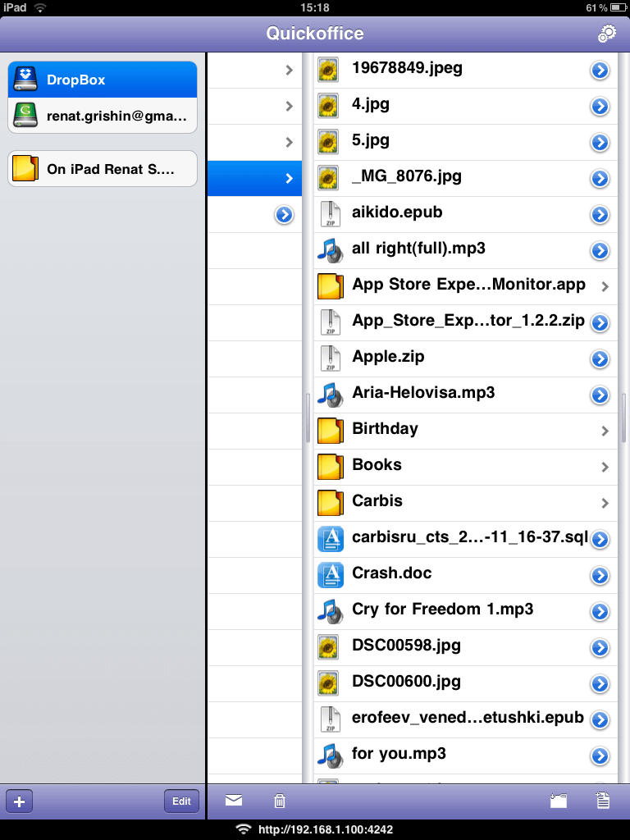The width and height of the screenshot is (630, 840).
Task: Open the Crash.doc document
Action: (466, 575)
